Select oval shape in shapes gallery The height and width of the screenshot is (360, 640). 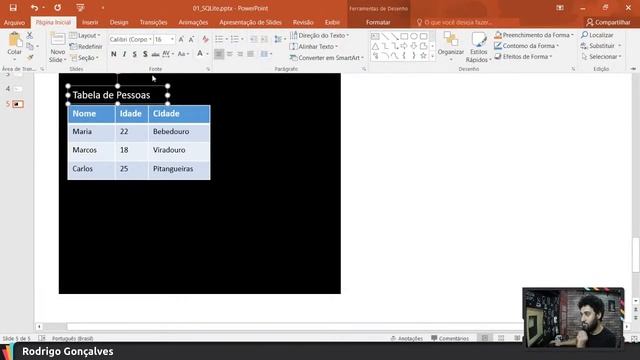[x=414, y=36]
